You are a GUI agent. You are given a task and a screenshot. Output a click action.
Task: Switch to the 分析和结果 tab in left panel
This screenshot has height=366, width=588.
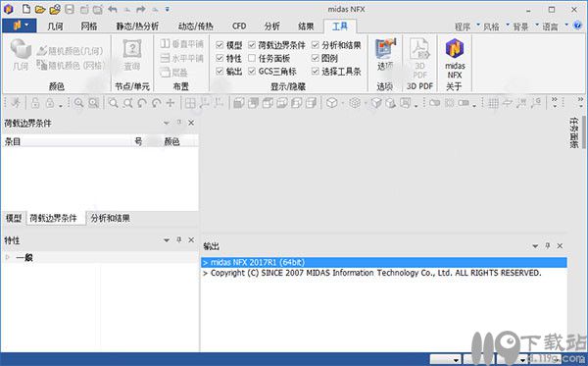coord(110,218)
